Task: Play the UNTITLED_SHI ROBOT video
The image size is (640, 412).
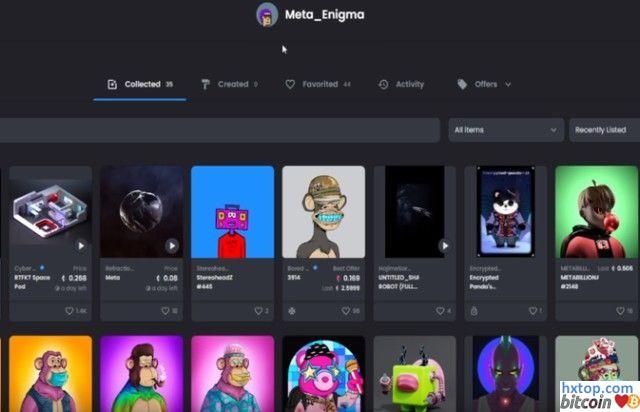Action: tap(444, 245)
